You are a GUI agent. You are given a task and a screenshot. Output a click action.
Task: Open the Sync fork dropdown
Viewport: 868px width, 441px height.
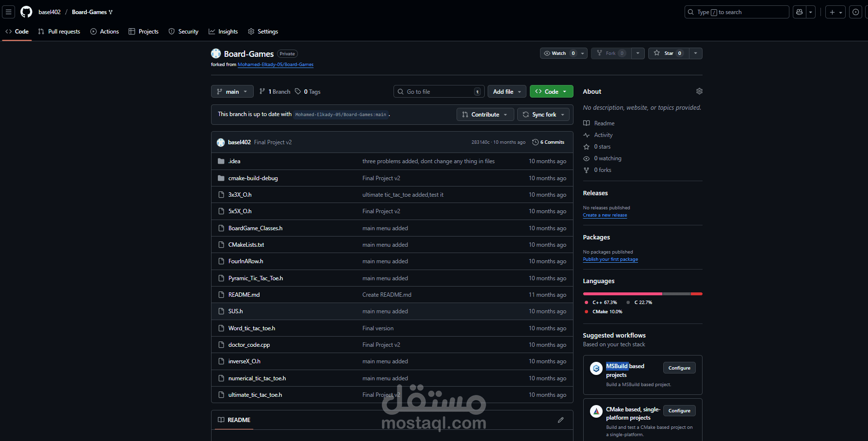[x=543, y=115]
